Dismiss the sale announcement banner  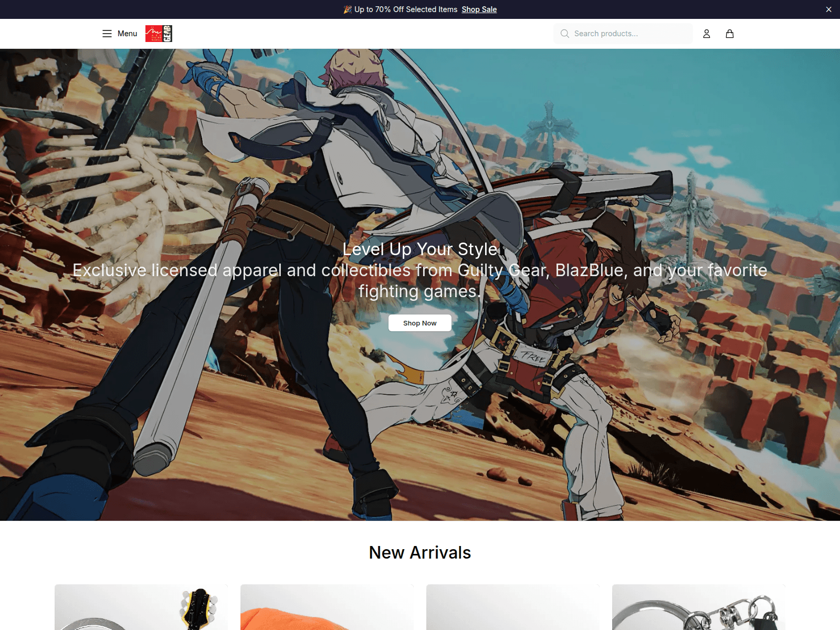828,9
